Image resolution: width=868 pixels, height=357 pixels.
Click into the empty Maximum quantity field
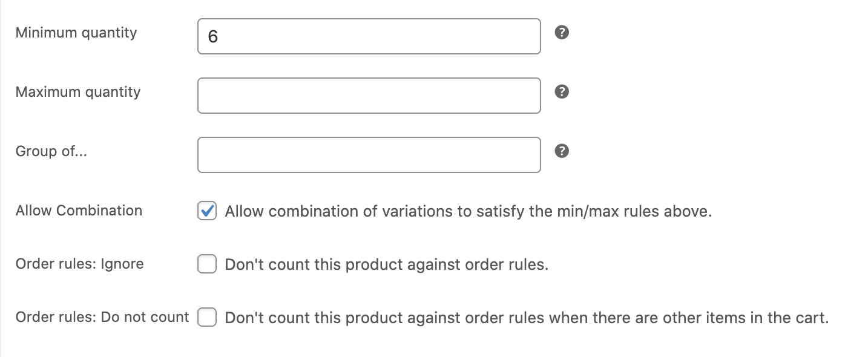point(369,96)
